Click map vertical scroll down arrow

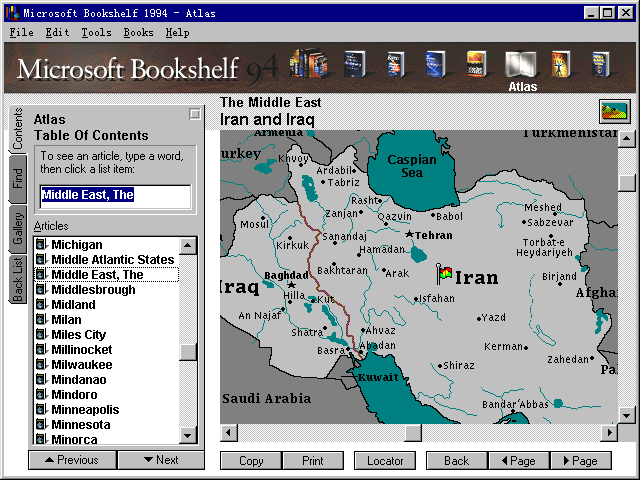click(x=627, y=416)
